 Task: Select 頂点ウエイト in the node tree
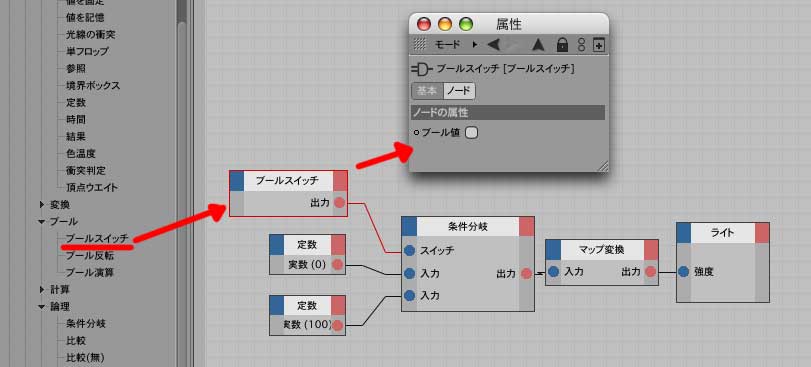(92, 188)
